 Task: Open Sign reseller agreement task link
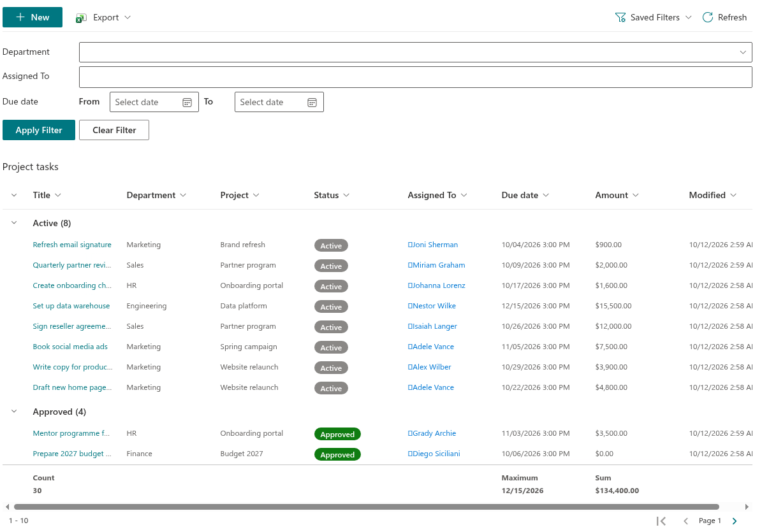[x=72, y=326]
